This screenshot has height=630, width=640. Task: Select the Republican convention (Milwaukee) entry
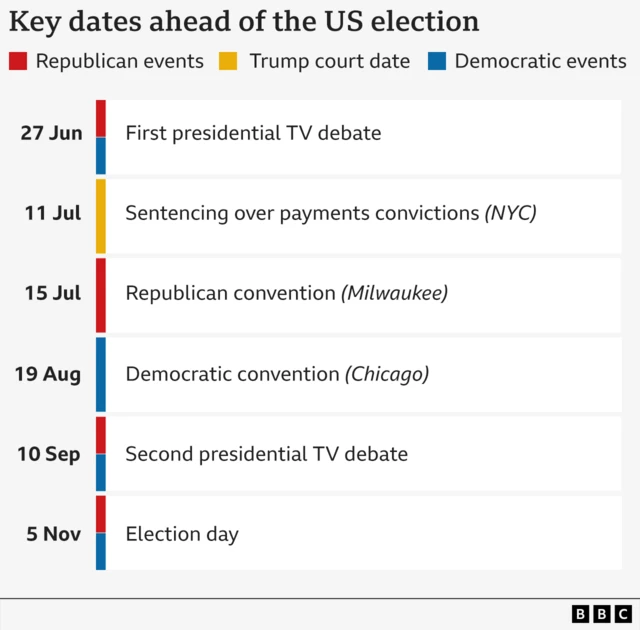tap(363, 293)
